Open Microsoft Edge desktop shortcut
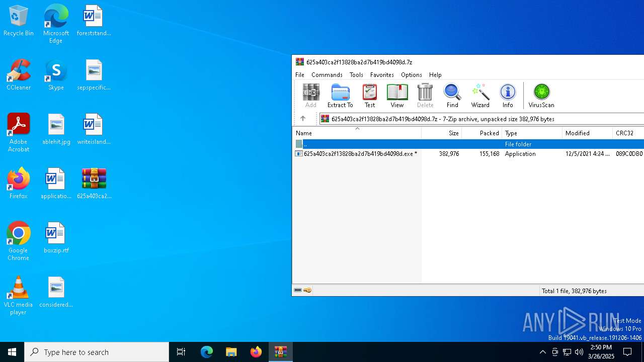Screen dimensions: 644x362 point(56,24)
